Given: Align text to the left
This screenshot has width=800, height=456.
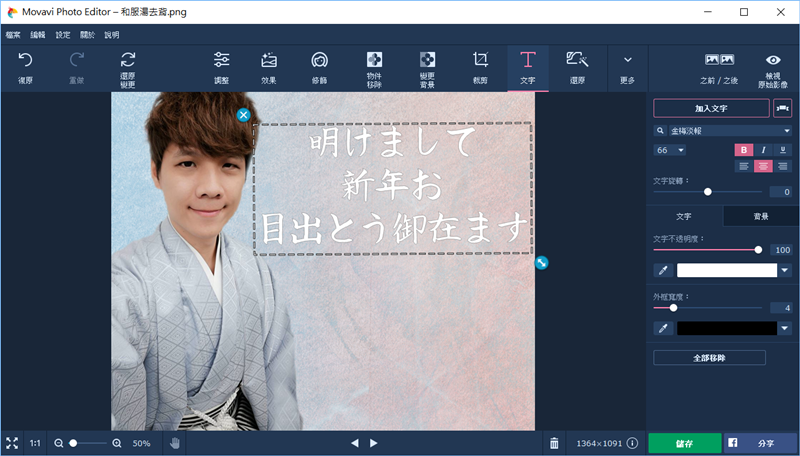Looking at the screenshot, I should (743, 166).
